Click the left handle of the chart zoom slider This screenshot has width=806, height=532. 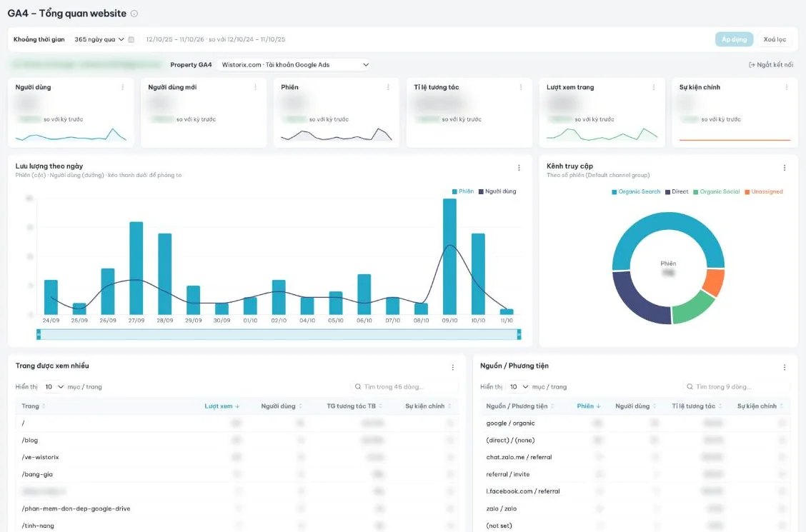39,335
